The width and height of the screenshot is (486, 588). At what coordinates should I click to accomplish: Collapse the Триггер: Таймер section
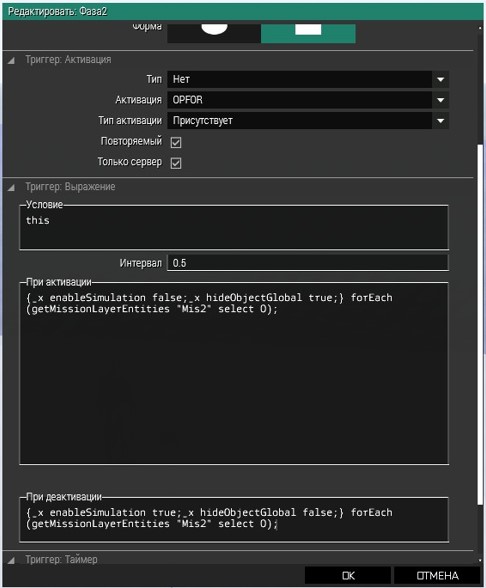tap(11, 560)
